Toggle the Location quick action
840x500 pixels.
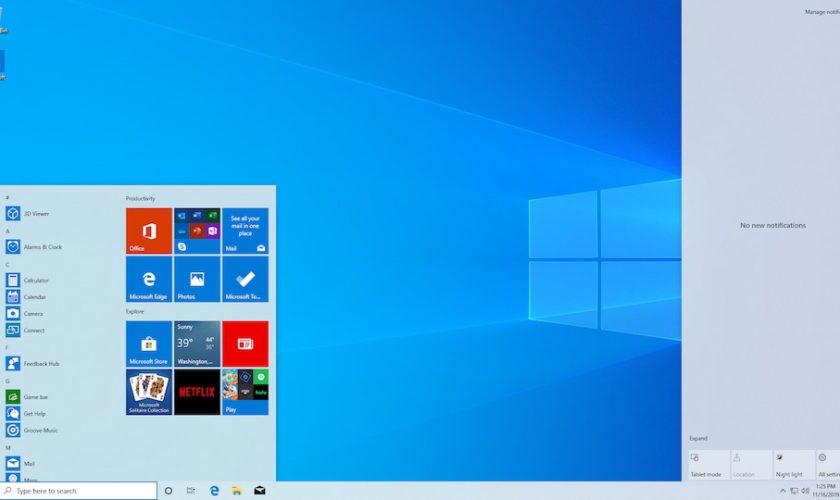[x=751, y=464]
